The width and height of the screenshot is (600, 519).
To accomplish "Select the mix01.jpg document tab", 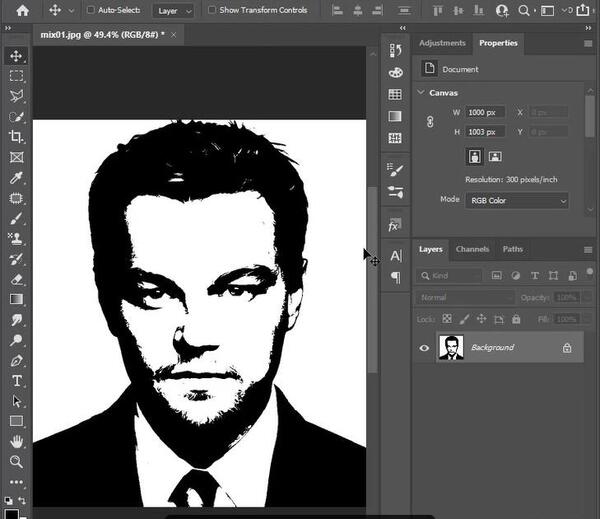I will click(x=103, y=35).
